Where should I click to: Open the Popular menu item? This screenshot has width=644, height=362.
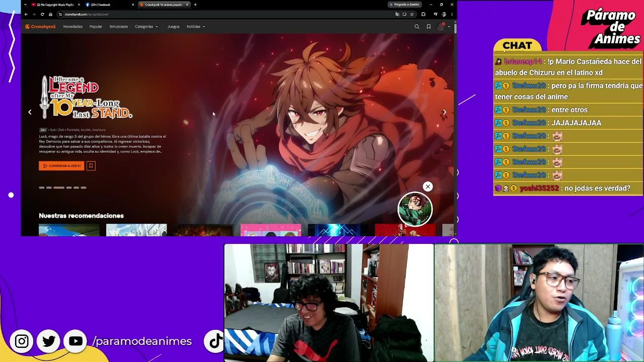pyautogui.click(x=96, y=27)
